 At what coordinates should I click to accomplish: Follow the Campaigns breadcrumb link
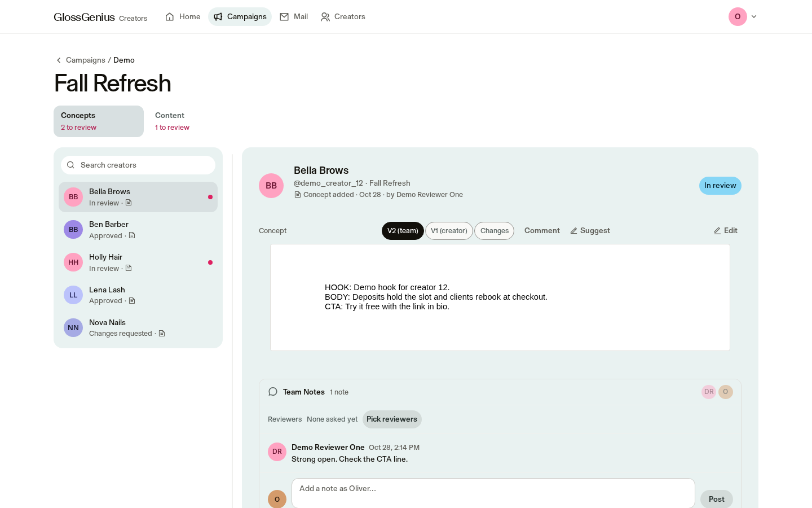point(86,60)
